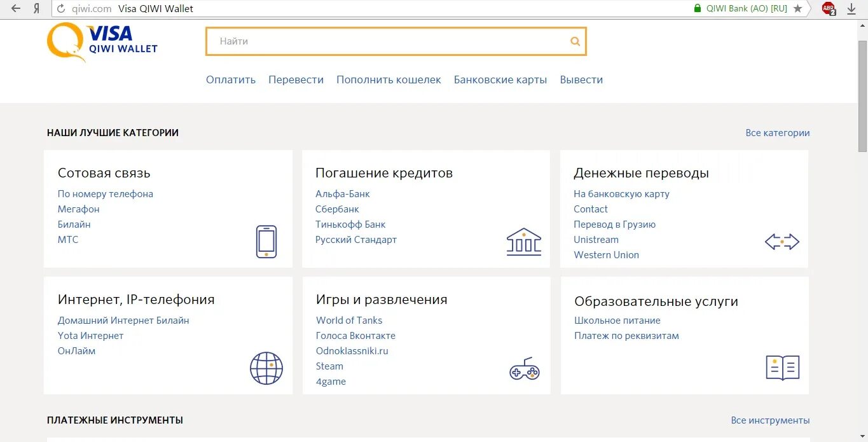Select Перевод в Грузию link
Screen dimensions: 868x442
point(614,224)
